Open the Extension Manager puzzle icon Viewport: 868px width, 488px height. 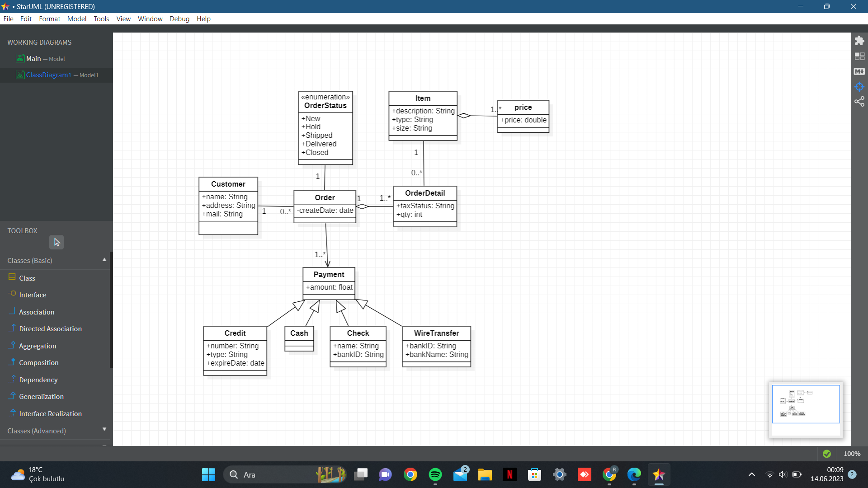tap(859, 41)
